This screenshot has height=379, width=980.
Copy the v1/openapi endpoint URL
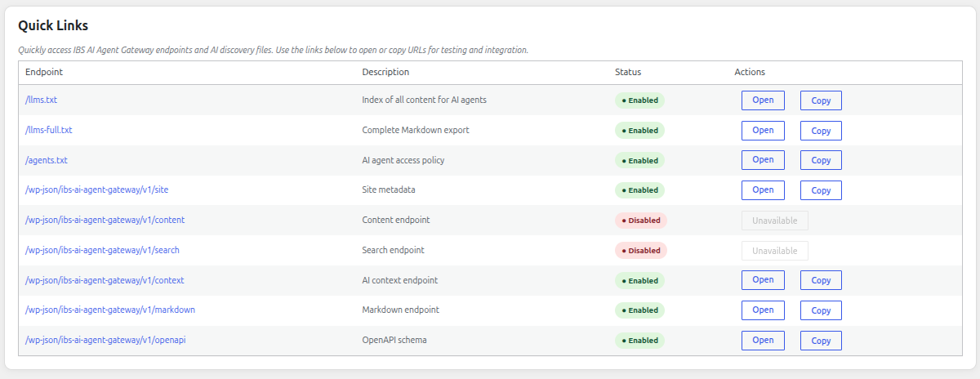[821, 341]
